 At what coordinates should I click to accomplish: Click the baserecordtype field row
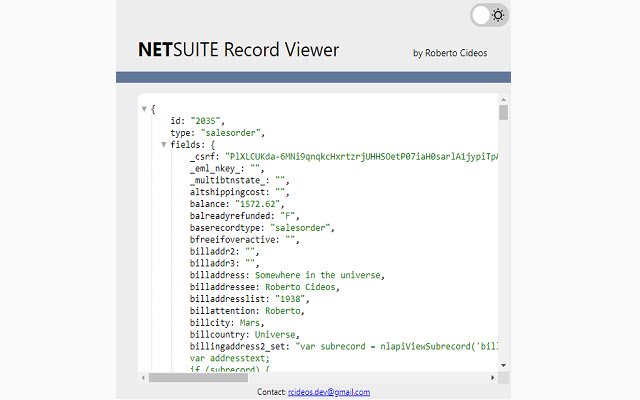click(x=262, y=228)
